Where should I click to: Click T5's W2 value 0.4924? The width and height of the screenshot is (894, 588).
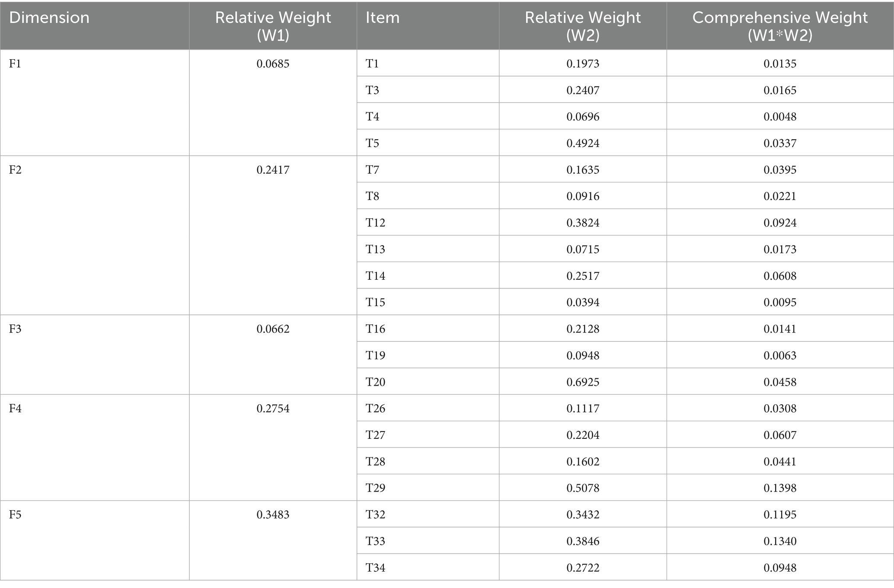(x=583, y=143)
